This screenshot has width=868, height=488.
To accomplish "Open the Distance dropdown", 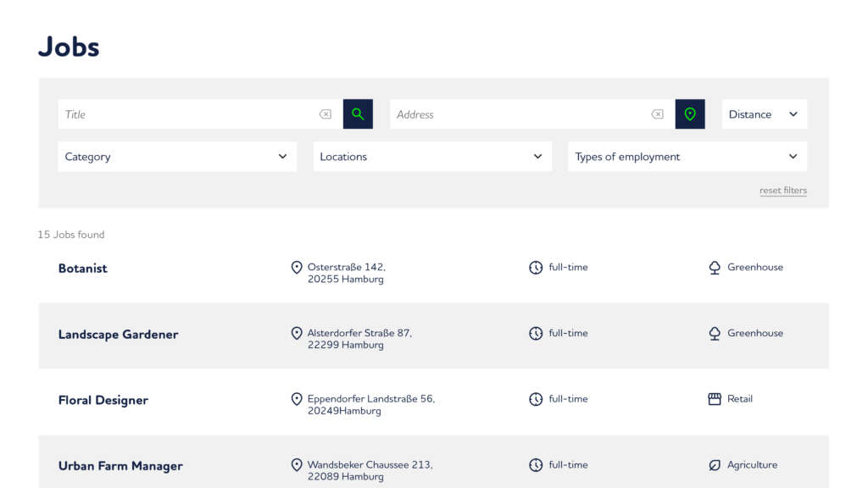I will pos(765,114).
